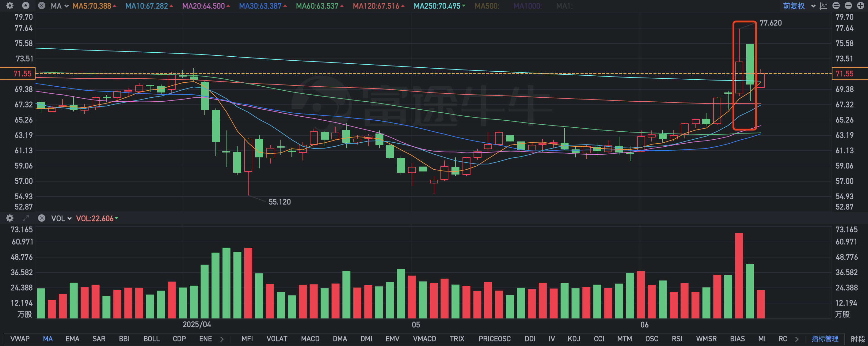Viewport: 868px width, 346px height.
Task: Remove the VOL indicator panel
Action: [x=41, y=218]
